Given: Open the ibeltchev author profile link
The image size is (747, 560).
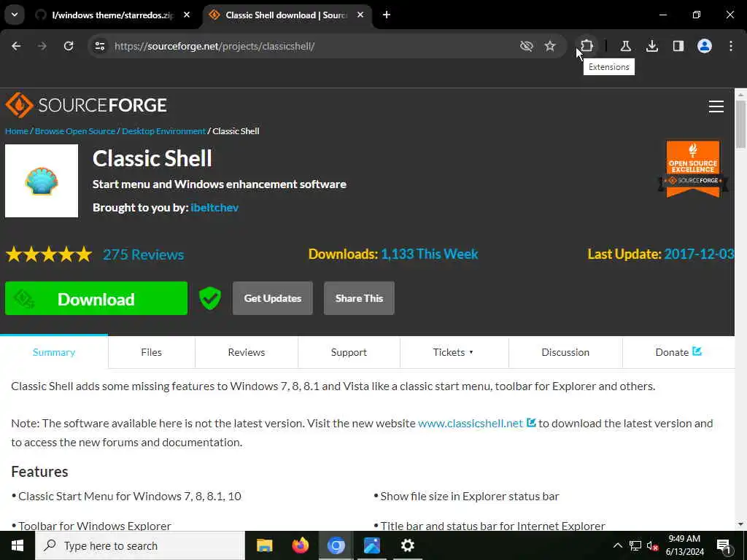Looking at the screenshot, I should [214, 208].
